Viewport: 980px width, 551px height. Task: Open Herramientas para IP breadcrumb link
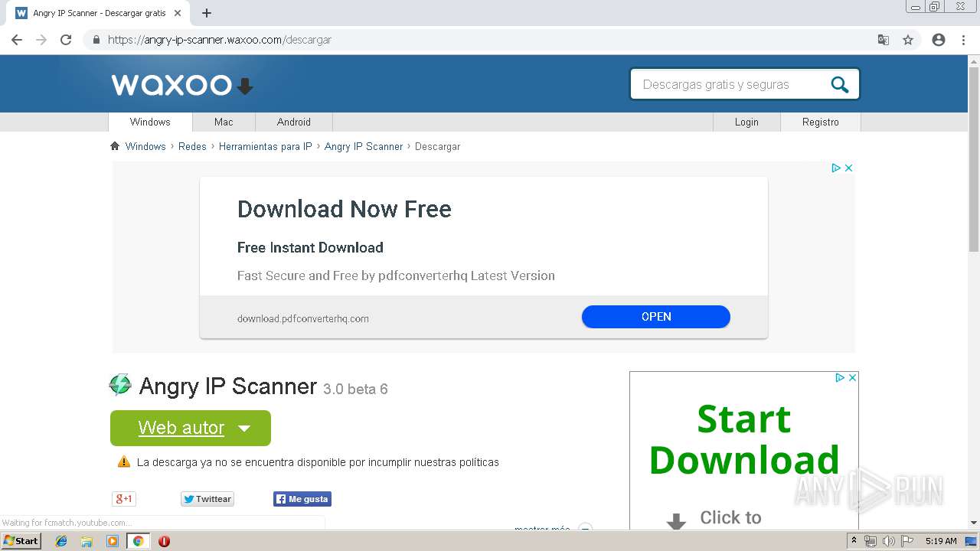click(x=266, y=146)
